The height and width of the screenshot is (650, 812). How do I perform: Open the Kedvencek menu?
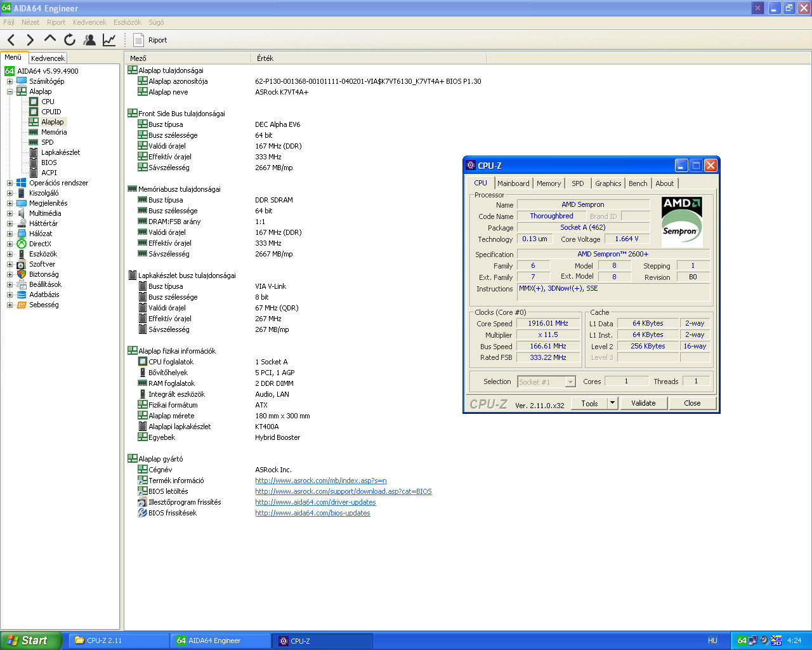pos(89,22)
